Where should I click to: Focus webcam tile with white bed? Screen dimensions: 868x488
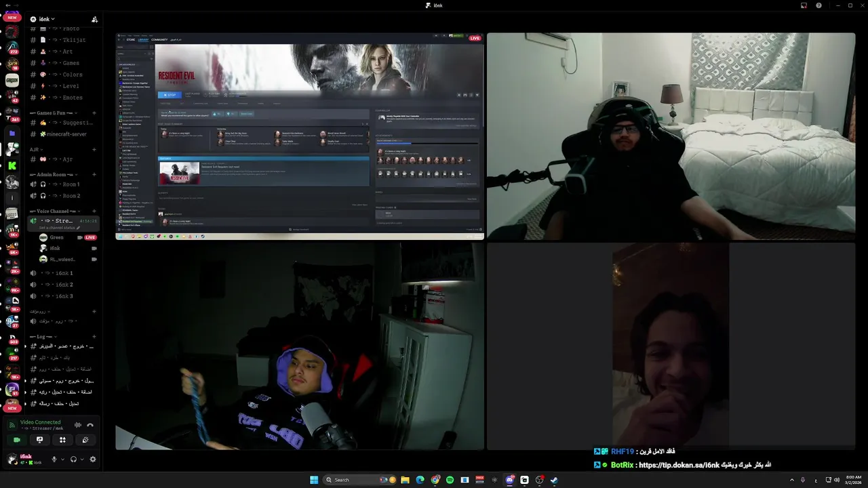pyautogui.click(x=671, y=136)
